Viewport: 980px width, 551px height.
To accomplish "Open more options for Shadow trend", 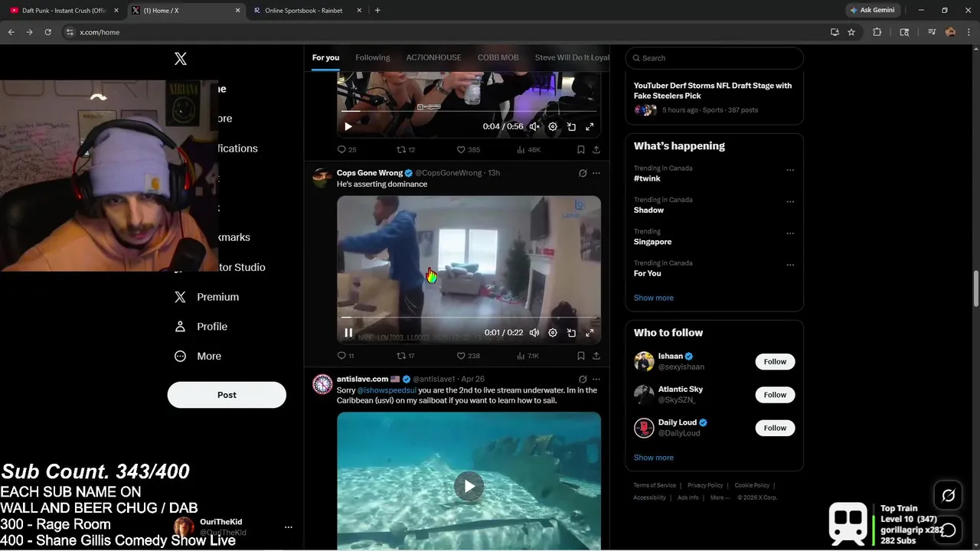I will tap(790, 202).
